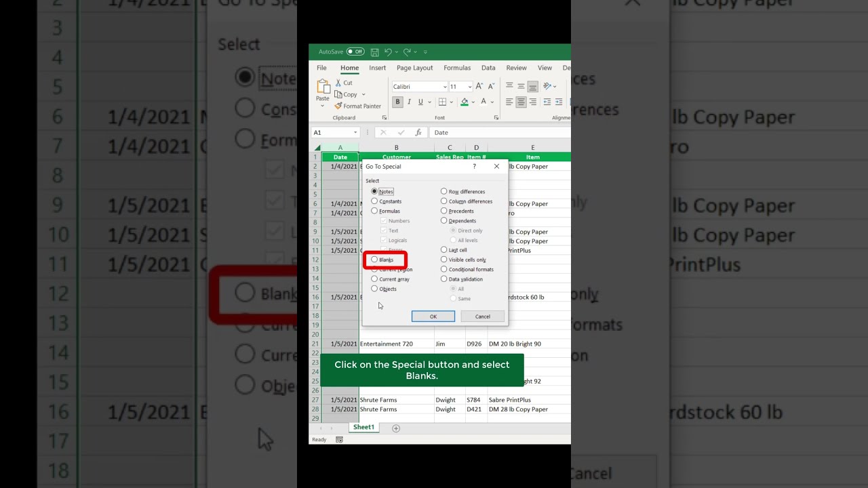Open the Clipboard group dialog launcher

click(x=384, y=118)
